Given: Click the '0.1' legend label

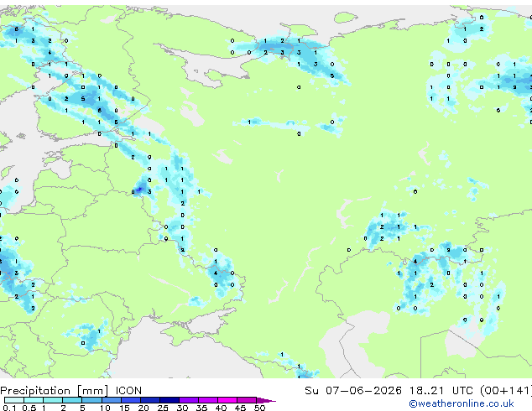Looking at the screenshot, I should (x=10, y=408).
